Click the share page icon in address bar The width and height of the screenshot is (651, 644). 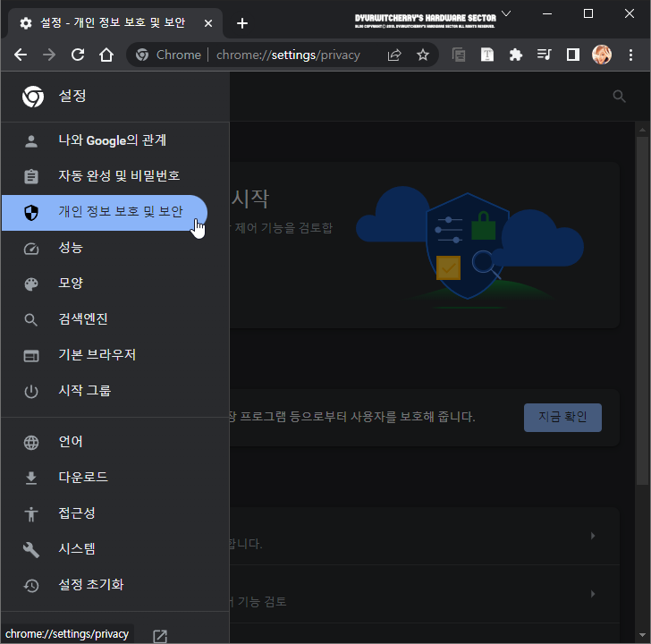[394, 55]
